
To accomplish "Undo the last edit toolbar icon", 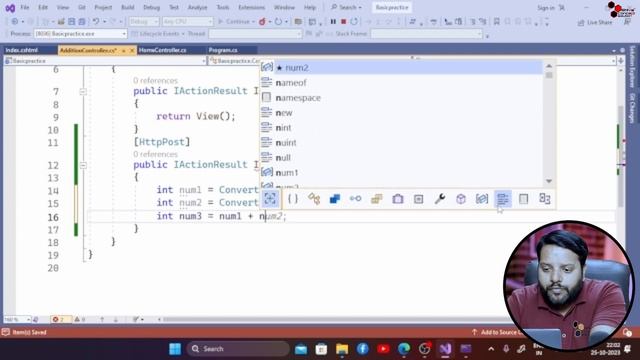I will coord(96,21).
